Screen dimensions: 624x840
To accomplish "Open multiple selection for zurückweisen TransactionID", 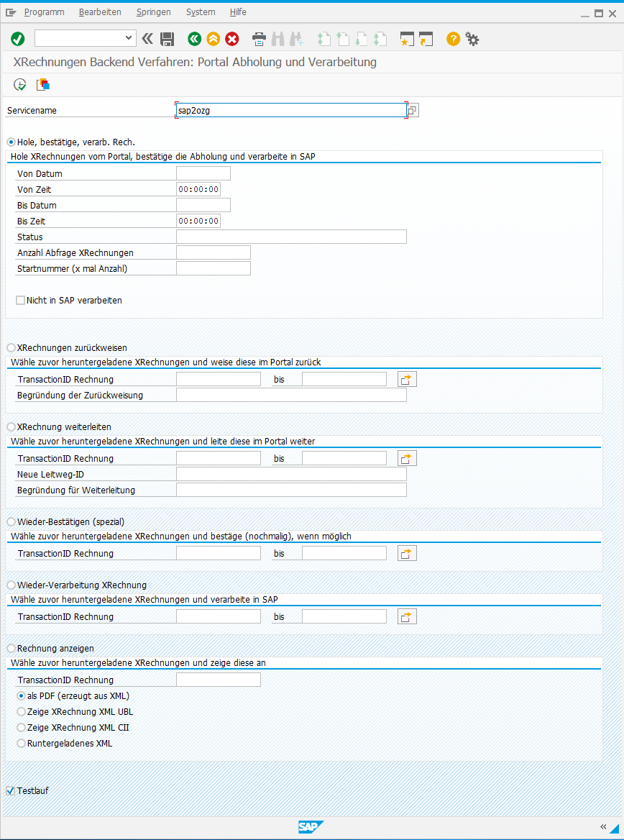I will 407,379.
